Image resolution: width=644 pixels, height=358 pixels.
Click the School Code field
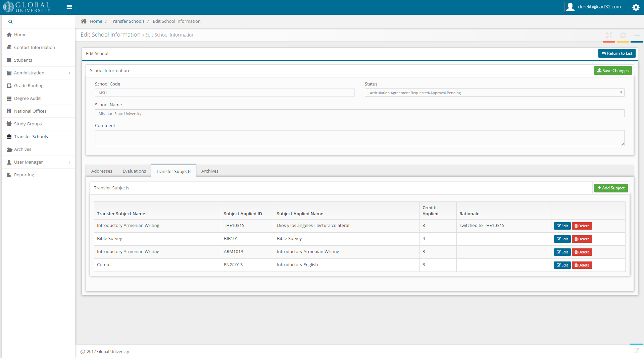tap(225, 93)
